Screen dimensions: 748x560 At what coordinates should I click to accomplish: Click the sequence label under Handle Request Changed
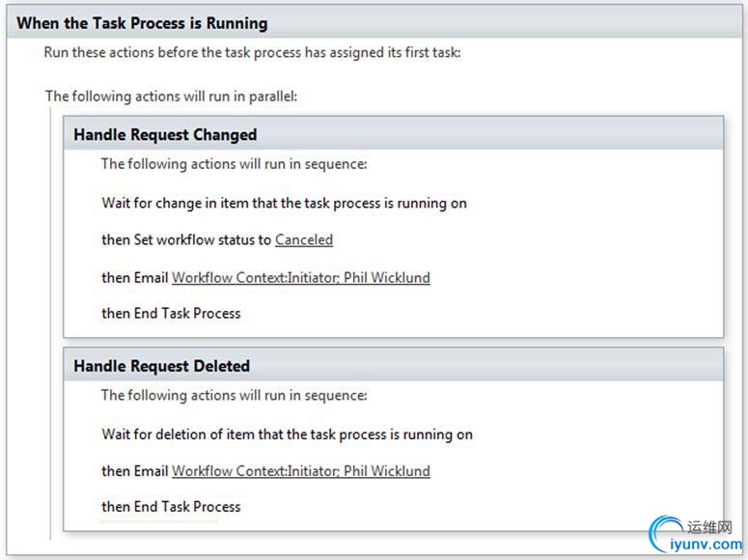[x=234, y=164]
